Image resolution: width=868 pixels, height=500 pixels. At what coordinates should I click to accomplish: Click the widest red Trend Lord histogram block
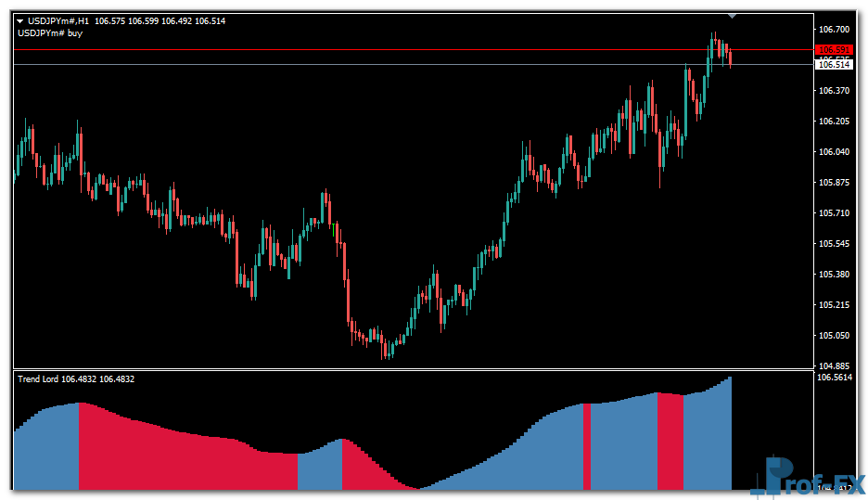[185, 459]
